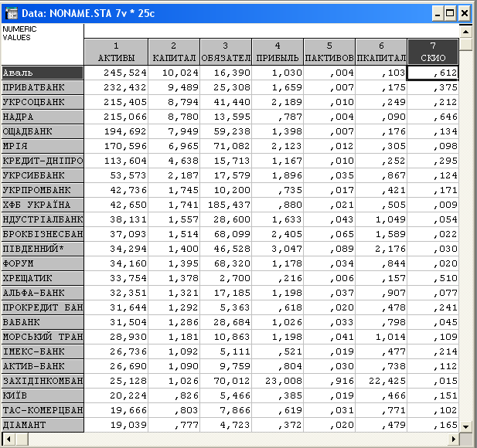Click cell with value 23,008 in ПРИБЫЛЬ
Image resolution: width=477 pixels, height=448 pixels.
pyautogui.click(x=277, y=381)
